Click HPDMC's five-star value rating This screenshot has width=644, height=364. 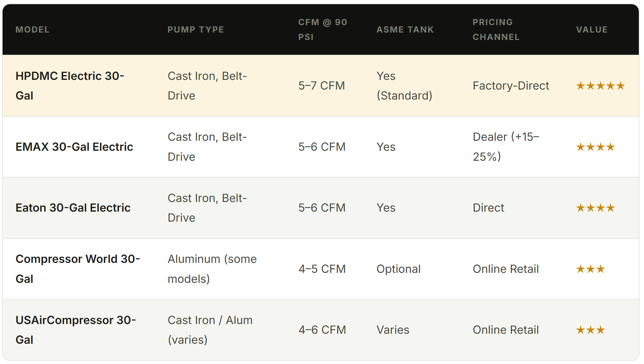[x=601, y=86]
